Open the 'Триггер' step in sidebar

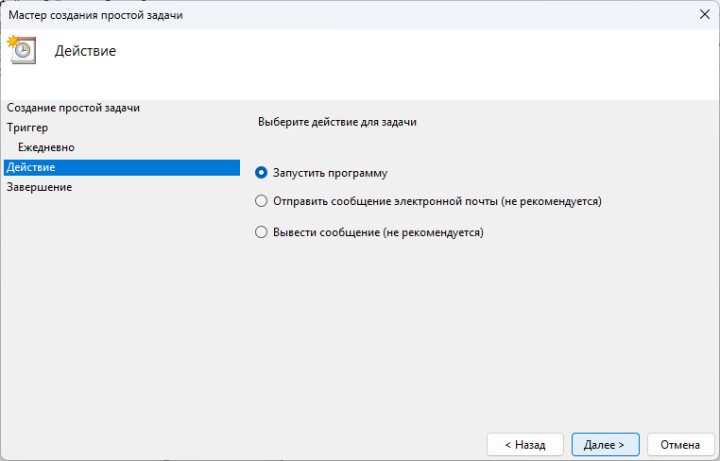click(x=27, y=127)
